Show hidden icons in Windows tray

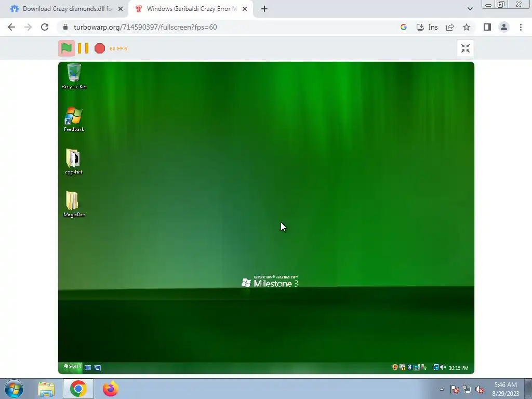point(442,389)
